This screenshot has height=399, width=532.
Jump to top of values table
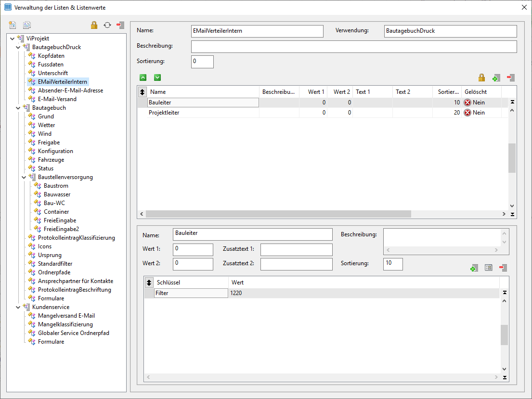tap(512, 102)
